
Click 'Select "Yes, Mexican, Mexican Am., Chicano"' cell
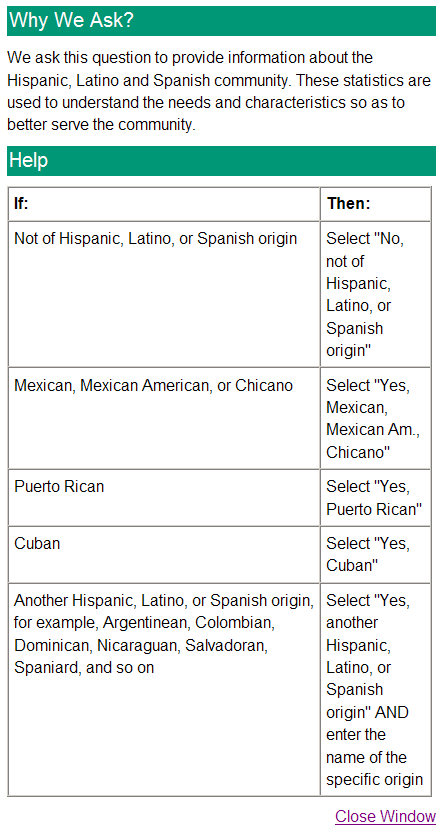coord(376,418)
